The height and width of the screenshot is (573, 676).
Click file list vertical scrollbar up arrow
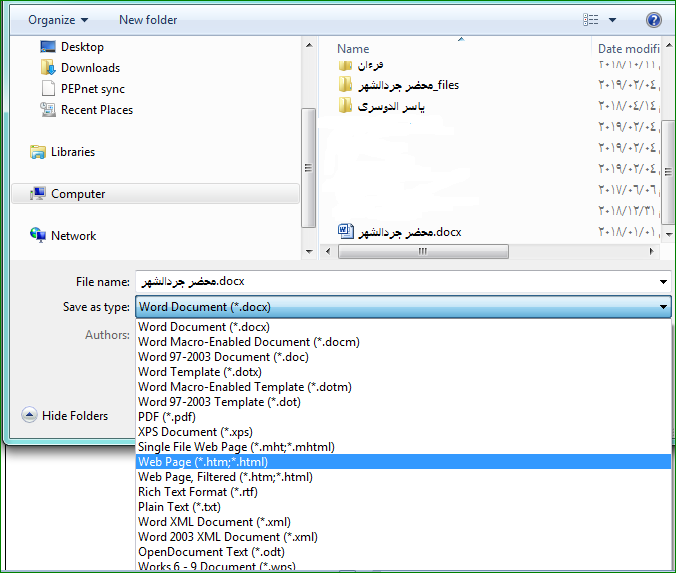coord(669,45)
